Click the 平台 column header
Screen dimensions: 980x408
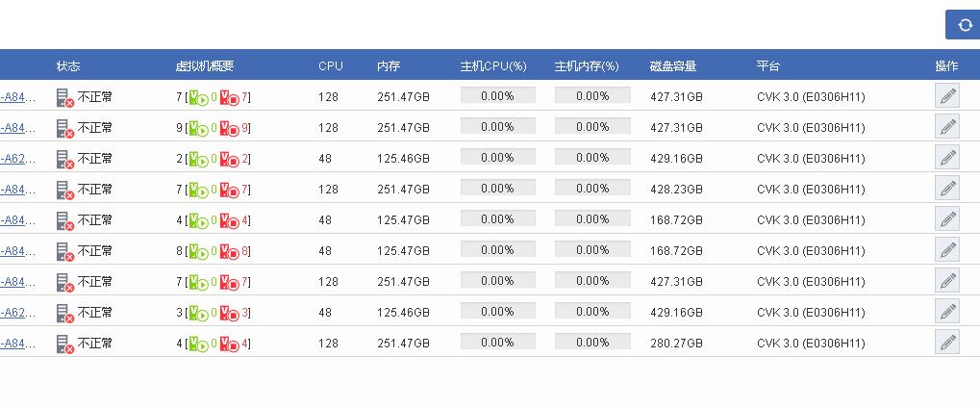coord(767,66)
